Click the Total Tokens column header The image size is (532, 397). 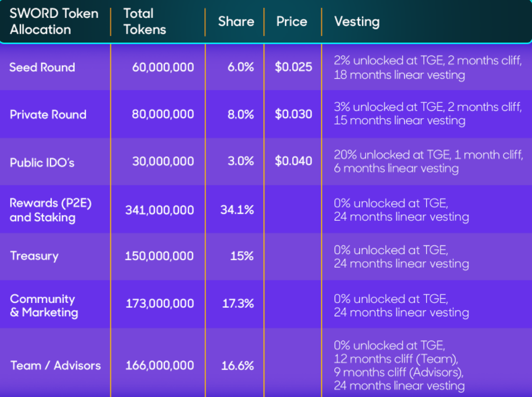click(x=145, y=21)
